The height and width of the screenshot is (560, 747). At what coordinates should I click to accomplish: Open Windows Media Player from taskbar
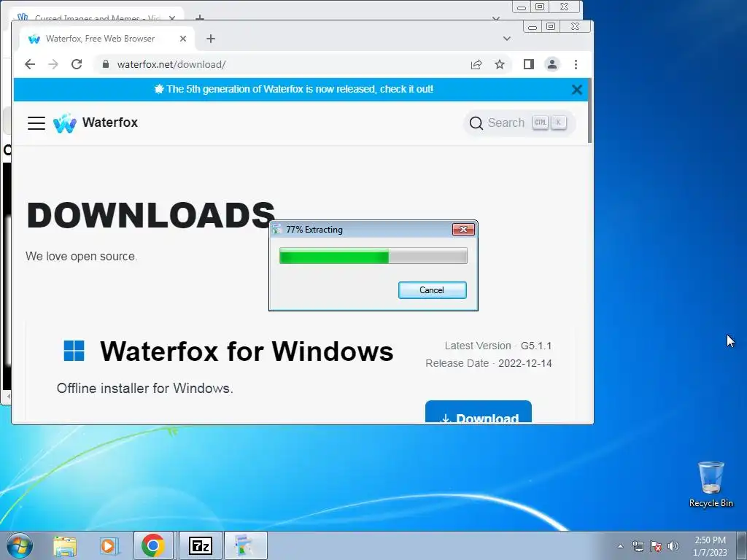coord(108,545)
